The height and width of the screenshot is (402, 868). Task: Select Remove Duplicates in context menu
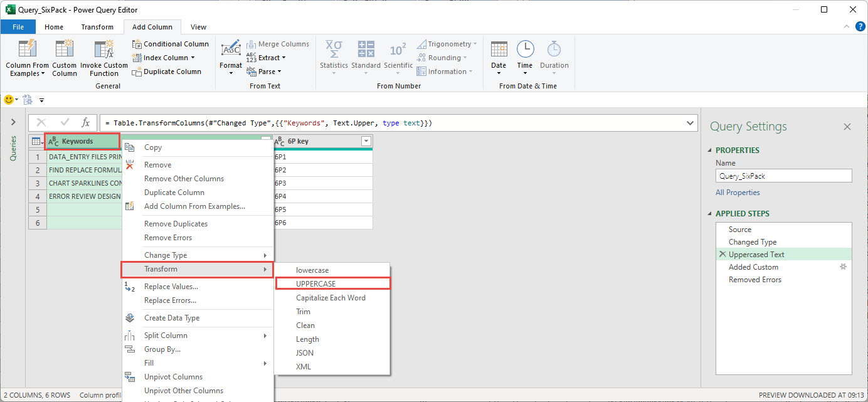point(176,224)
